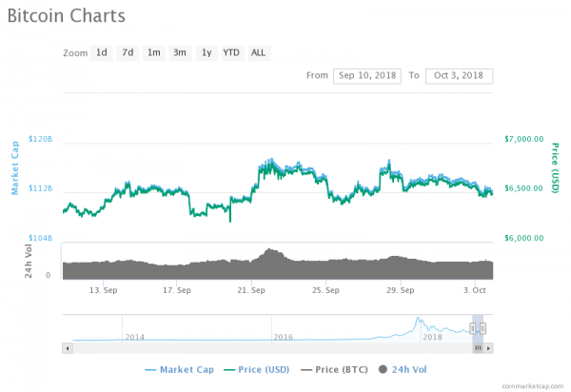Set zoom range to 7d
The width and height of the screenshot is (571, 392).
[128, 53]
